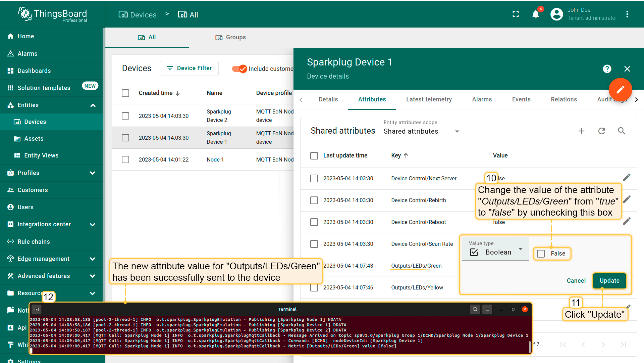Open Entity attributes scope dropdown
This screenshot has height=363, width=644.
421,131
